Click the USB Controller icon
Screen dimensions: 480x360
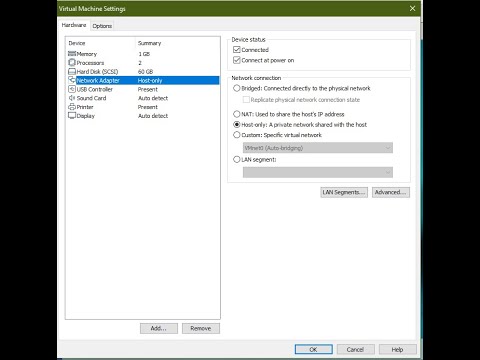[x=72, y=89]
